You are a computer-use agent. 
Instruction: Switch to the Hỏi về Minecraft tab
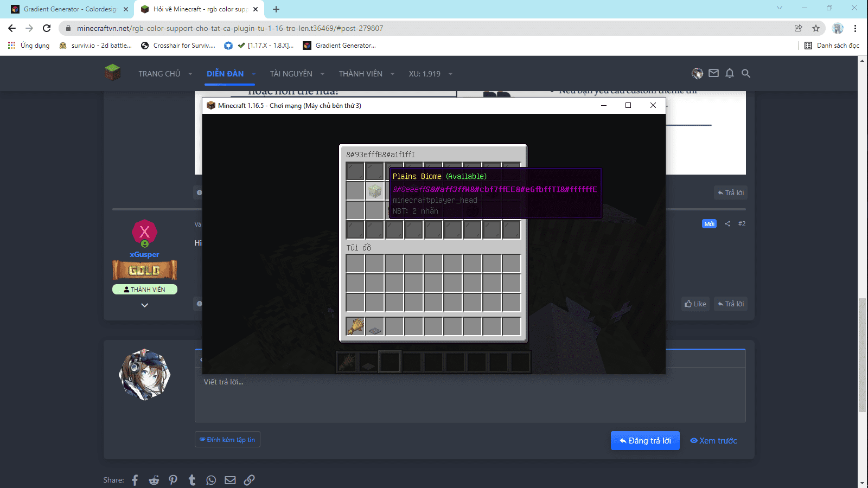coord(200,9)
